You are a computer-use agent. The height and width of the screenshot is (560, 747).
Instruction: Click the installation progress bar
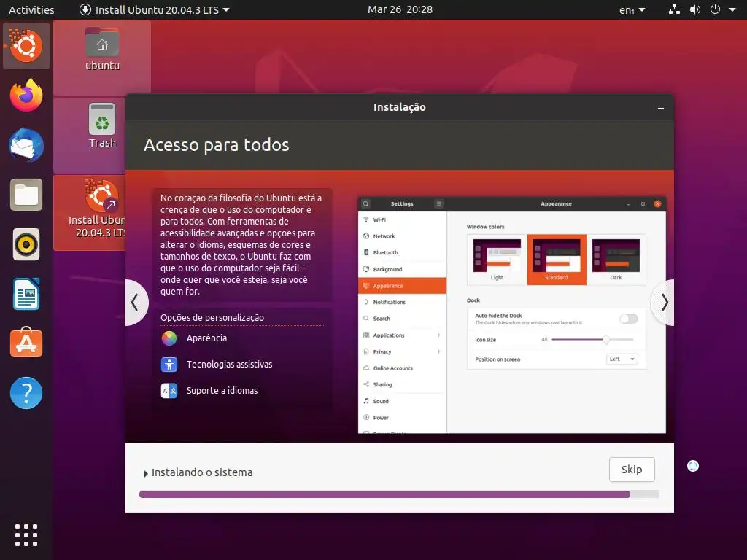399,494
